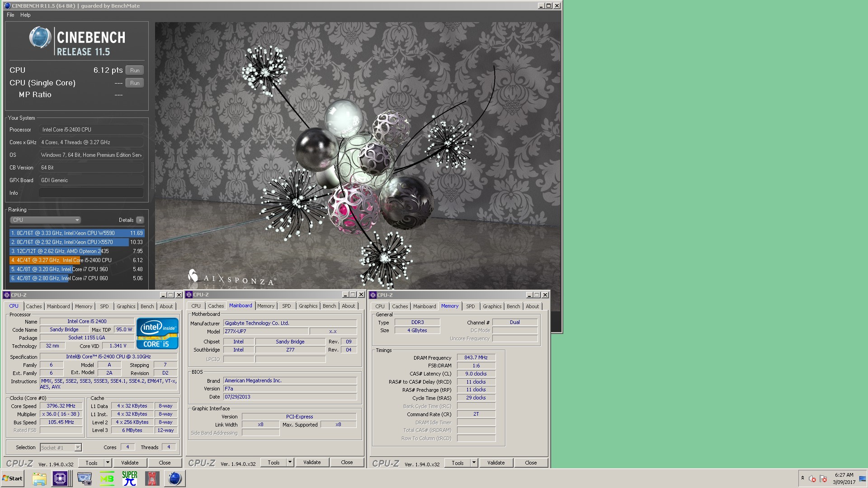Click Validate in CPU window

(x=130, y=463)
